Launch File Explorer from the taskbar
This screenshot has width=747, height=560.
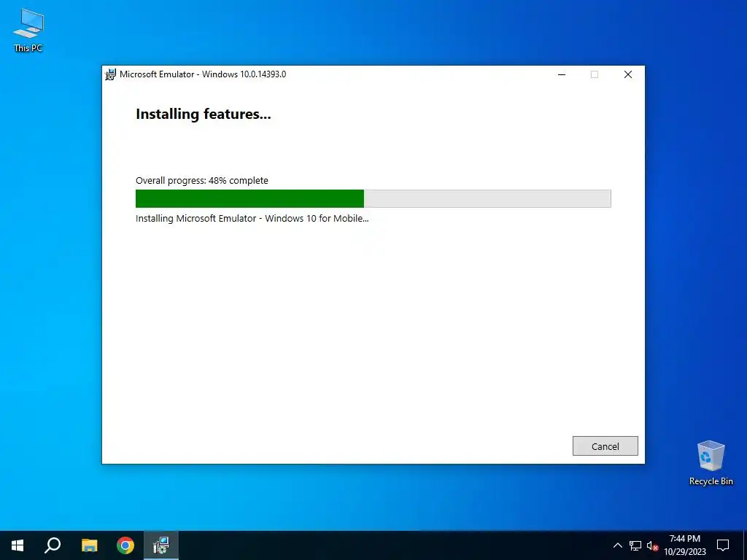[89, 545]
